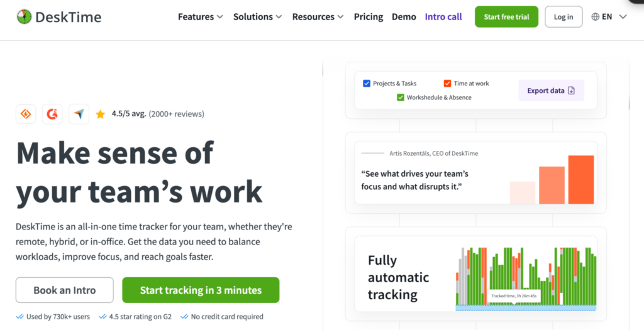Click the Fully automatic tracking heading

point(398,277)
